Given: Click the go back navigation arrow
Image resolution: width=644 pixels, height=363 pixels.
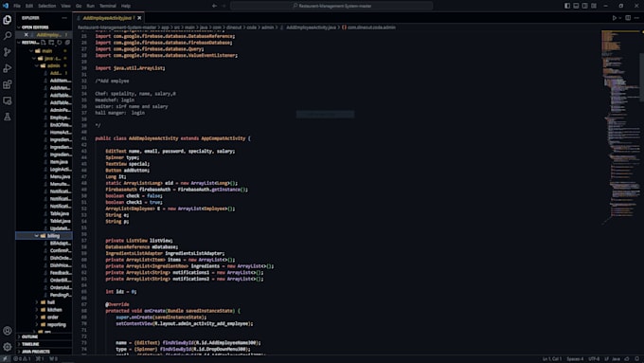Looking at the screenshot, I should tap(214, 6).
